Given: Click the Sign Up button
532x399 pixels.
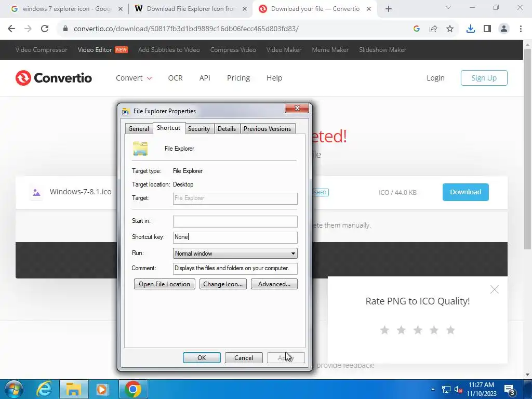Looking at the screenshot, I should pos(484,78).
